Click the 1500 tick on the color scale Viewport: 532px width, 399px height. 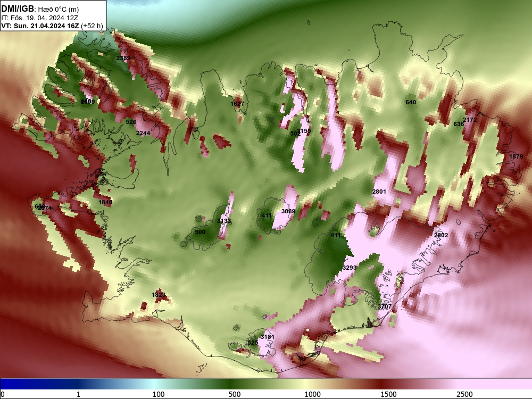388,394
